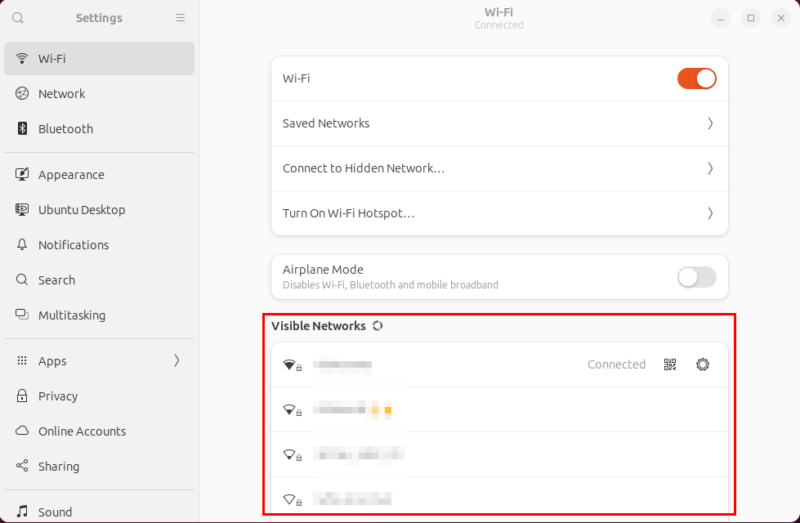Click the Network globe icon

point(22,93)
